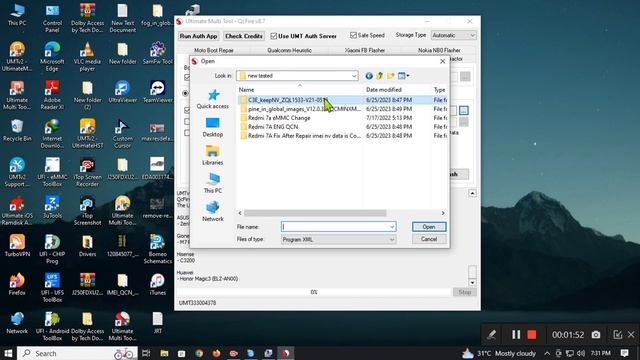Image resolution: width=640 pixels, height=360 pixels.
Task: Select Borneo Schematics desktop icon
Action: pyautogui.click(x=158, y=249)
